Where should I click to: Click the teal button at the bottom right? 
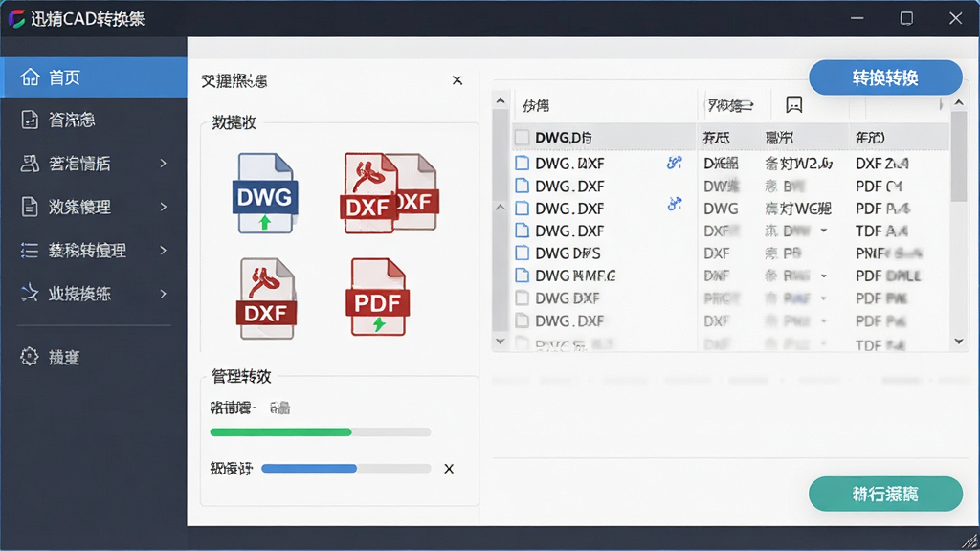point(885,495)
